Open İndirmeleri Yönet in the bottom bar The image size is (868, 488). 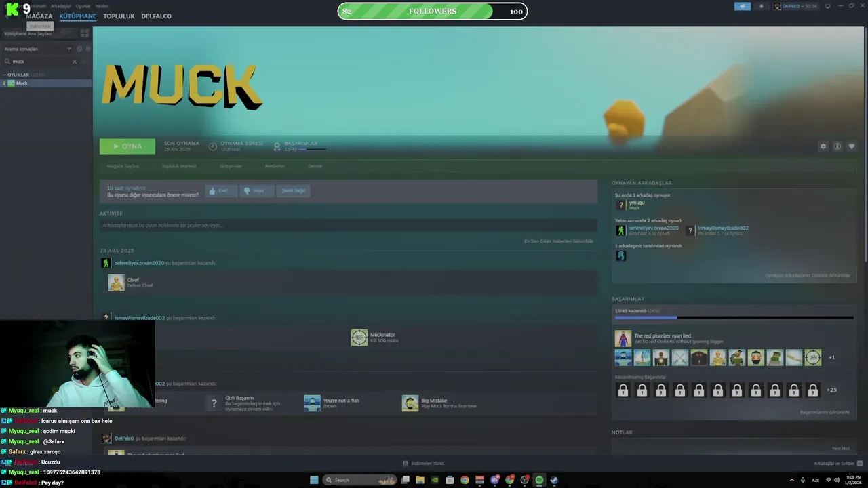pyautogui.click(x=424, y=464)
